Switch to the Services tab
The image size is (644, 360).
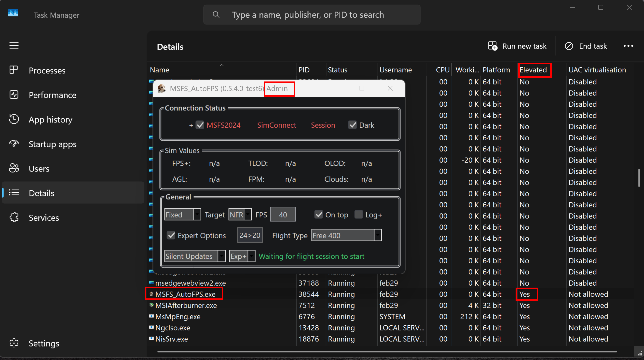pyautogui.click(x=73, y=217)
